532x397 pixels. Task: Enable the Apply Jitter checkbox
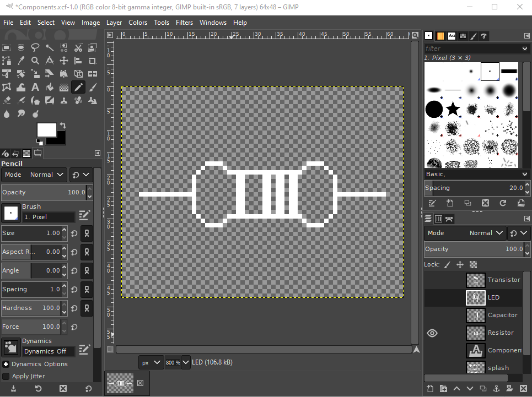(x=6, y=376)
